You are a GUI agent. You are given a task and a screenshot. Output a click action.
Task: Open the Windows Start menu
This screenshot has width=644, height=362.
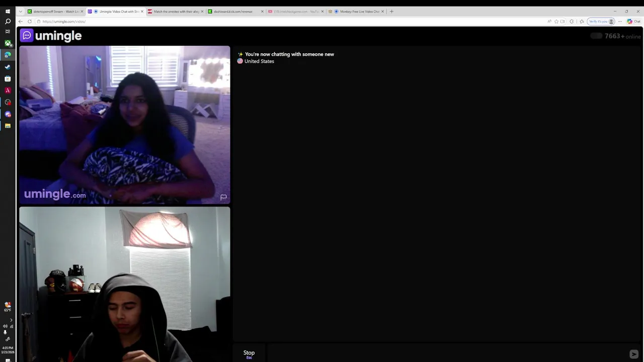pyautogui.click(x=8, y=11)
